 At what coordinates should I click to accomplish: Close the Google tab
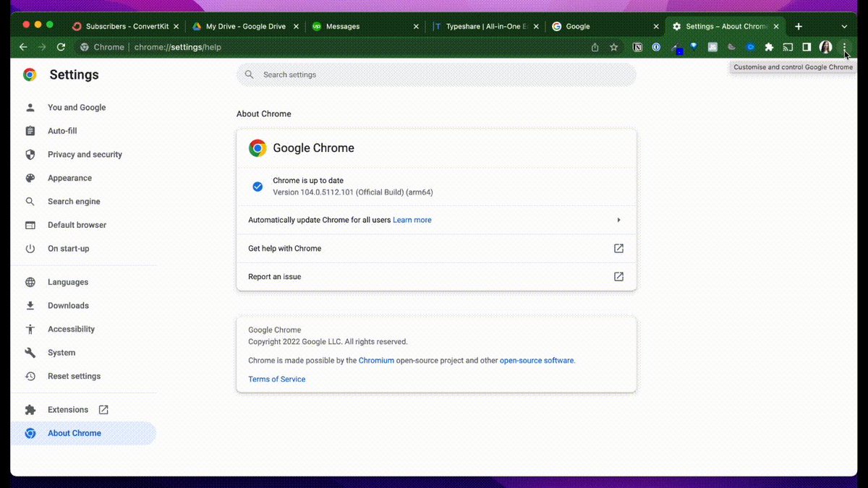pos(656,27)
